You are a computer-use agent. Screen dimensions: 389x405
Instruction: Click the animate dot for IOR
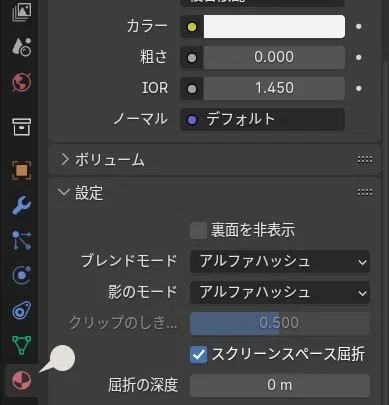359,89
